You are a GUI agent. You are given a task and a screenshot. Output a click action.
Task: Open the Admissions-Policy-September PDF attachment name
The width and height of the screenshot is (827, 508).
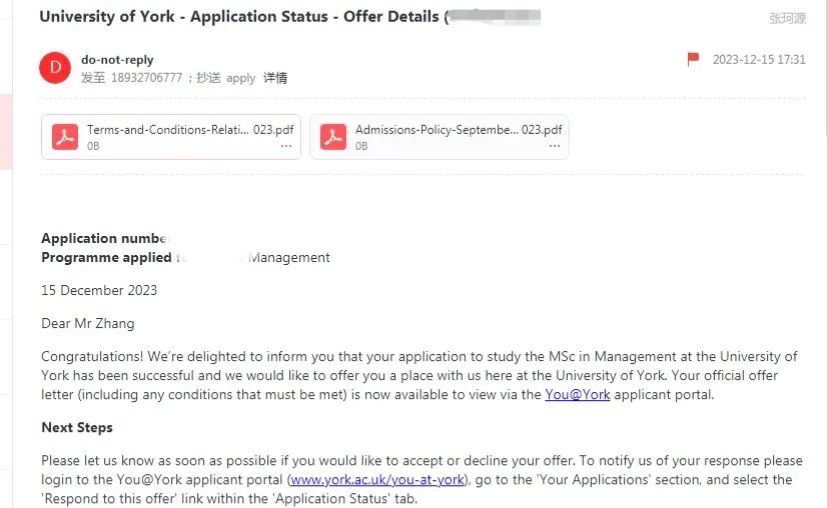point(458,129)
